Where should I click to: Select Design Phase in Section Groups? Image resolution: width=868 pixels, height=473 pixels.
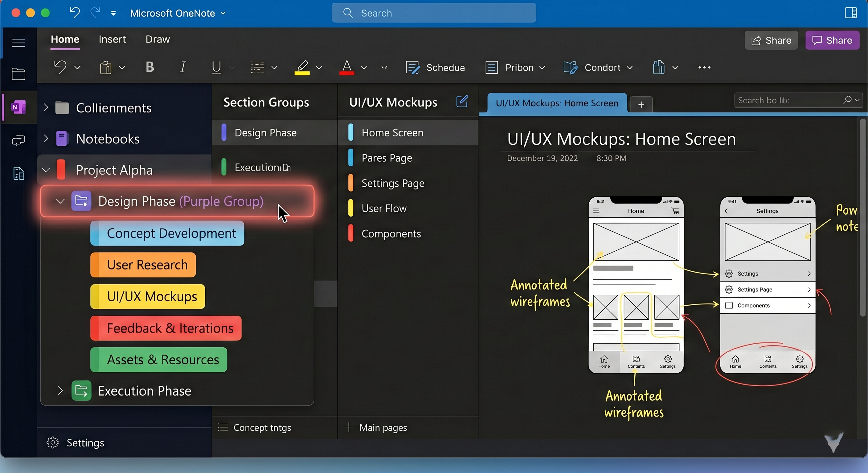[275, 133]
